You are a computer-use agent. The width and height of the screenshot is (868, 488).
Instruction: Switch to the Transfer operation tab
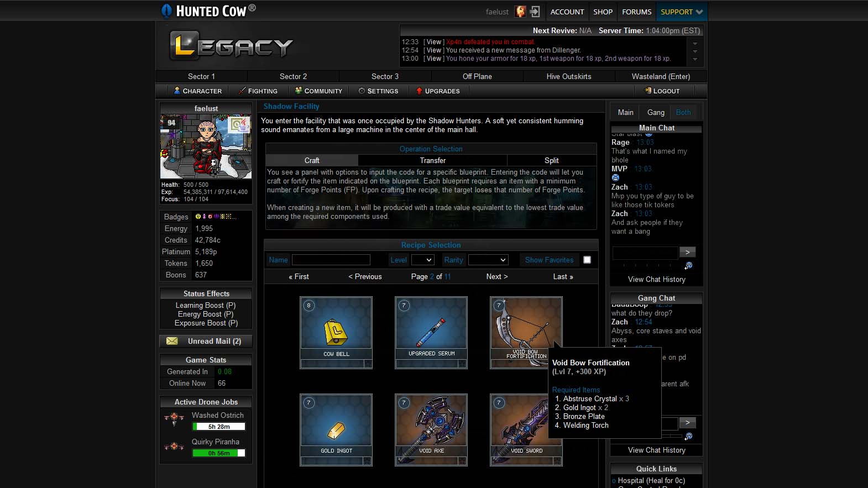point(432,160)
